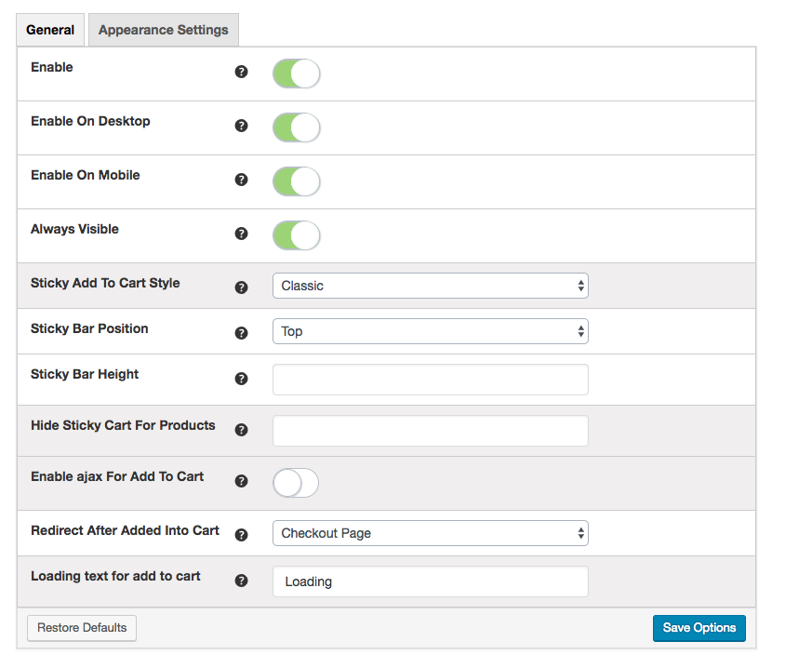The height and width of the screenshot is (668, 812).
Task: Click help icon next to Enable
Action: point(242,72)
